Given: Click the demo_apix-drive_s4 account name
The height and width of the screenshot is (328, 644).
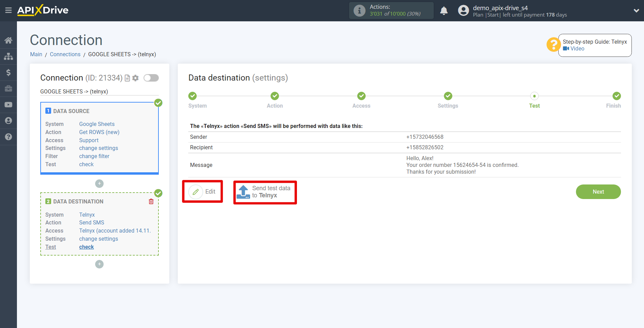Looking at the screenshot, I should (x=500, y=8).
